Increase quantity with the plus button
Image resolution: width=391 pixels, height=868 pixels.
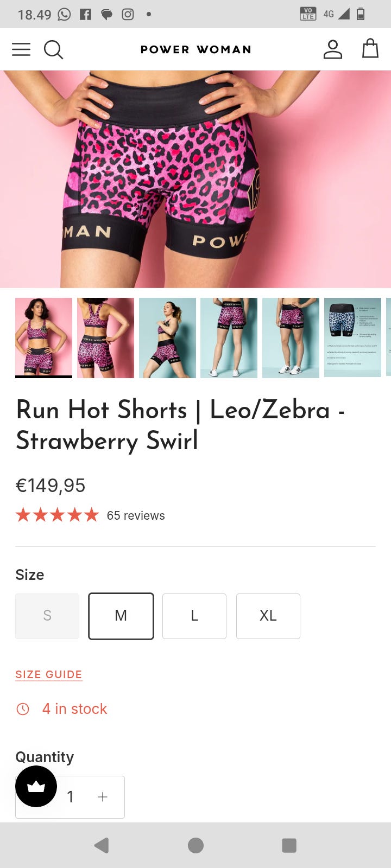click(x=103, y=797)
